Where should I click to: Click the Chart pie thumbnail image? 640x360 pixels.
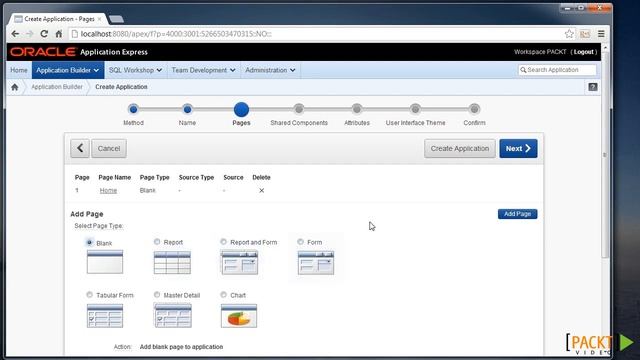tap(239, 316)
